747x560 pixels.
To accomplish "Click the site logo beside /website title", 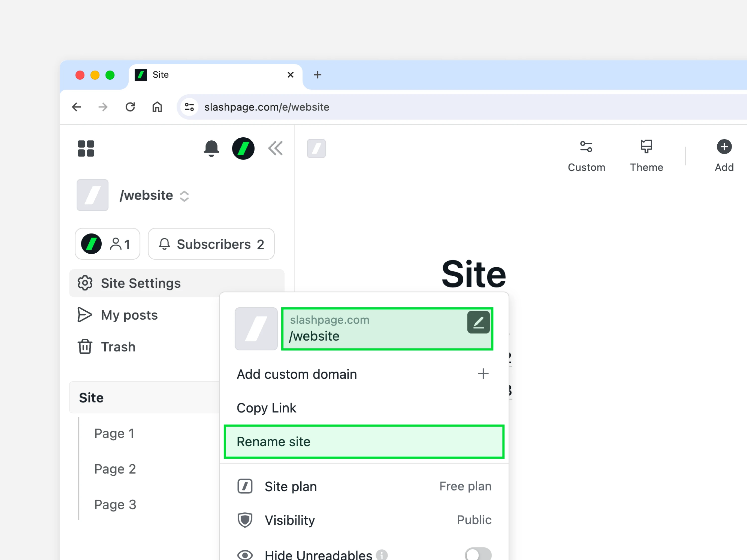I will click(93, 195).
